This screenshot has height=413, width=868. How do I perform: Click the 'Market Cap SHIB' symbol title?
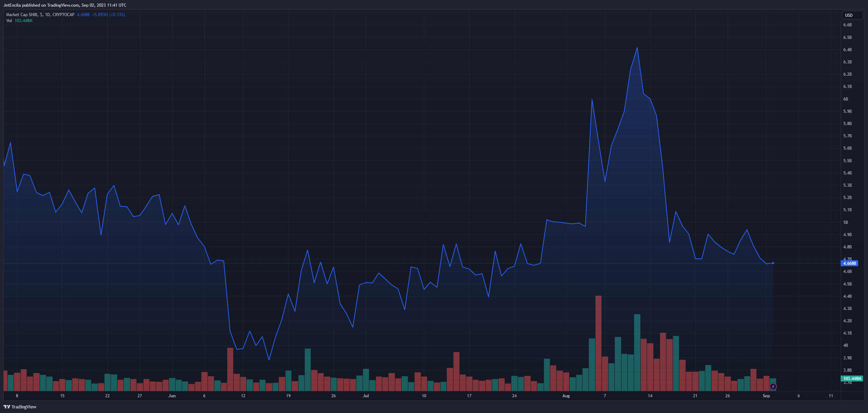coord(40,15)
